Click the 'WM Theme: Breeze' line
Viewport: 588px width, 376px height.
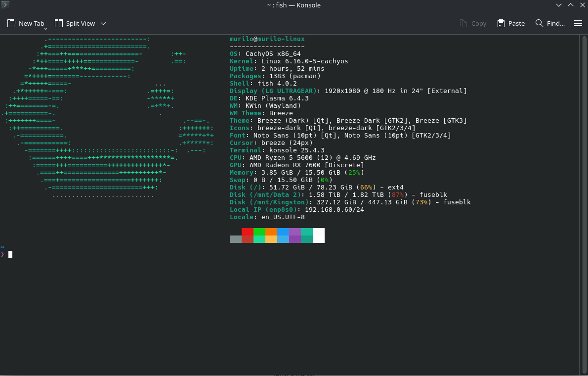point(261,113)
